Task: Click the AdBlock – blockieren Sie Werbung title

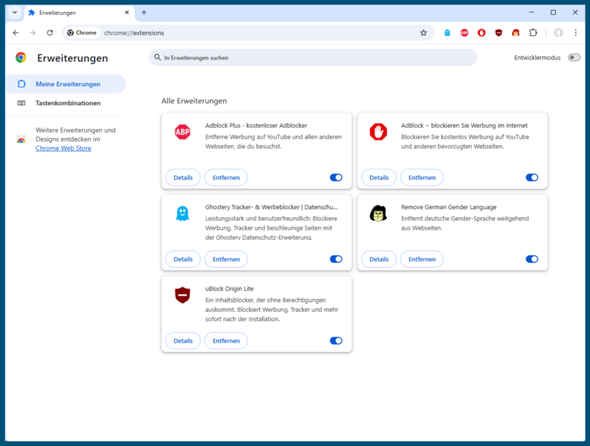Action: coord(464,125)
